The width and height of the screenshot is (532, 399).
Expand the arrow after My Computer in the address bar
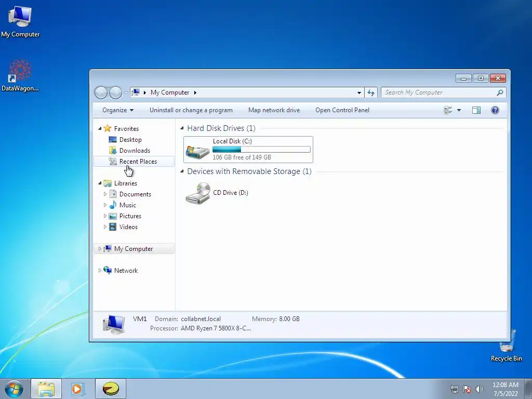pos(195,92)
